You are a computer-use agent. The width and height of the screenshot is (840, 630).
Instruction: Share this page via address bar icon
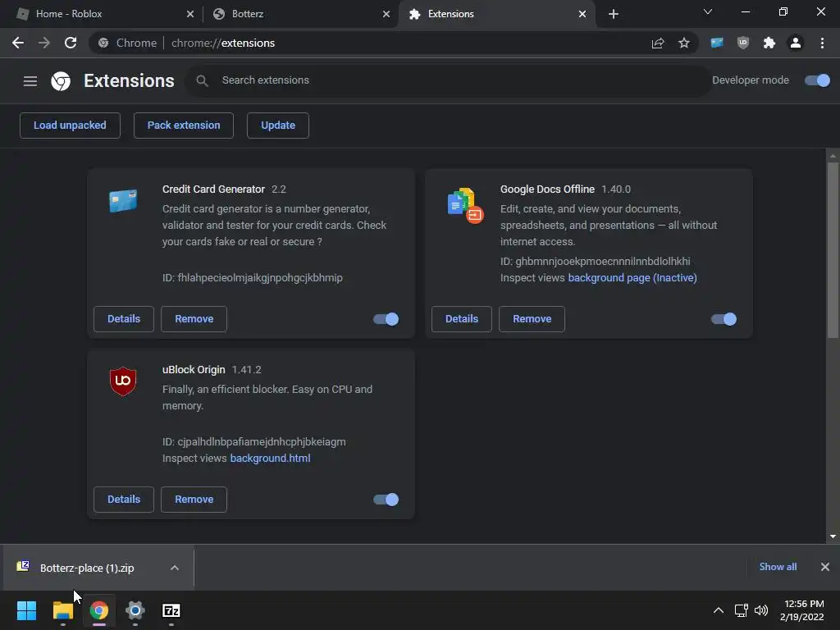point(658,43)
